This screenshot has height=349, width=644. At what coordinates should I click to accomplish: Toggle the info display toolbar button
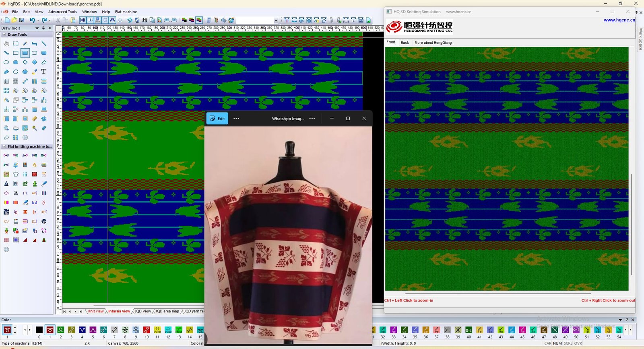point(90,20)
